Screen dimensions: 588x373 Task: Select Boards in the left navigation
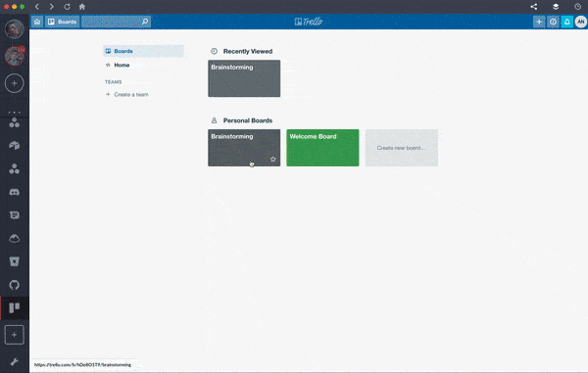click(143, 51)
